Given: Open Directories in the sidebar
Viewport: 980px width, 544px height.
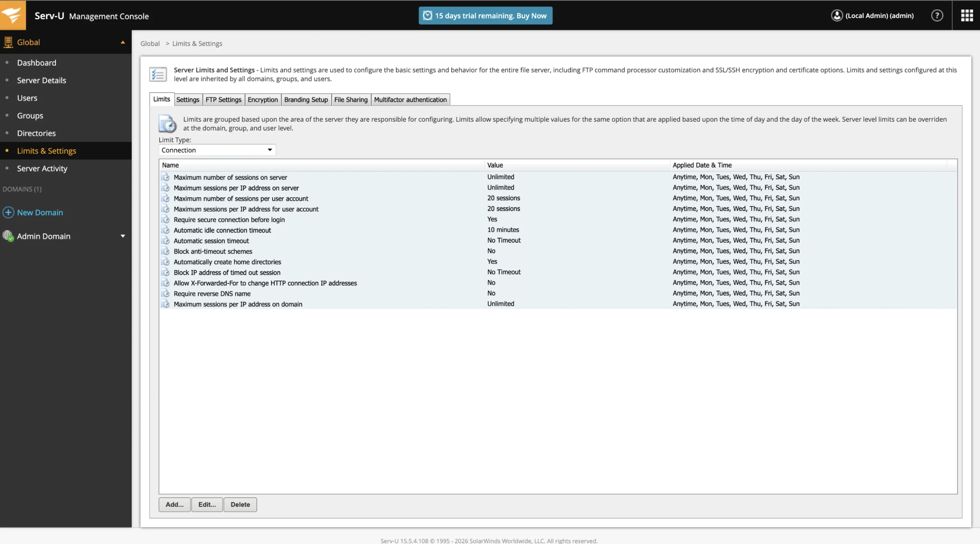Looking at the screenshot, I should 36,133.
